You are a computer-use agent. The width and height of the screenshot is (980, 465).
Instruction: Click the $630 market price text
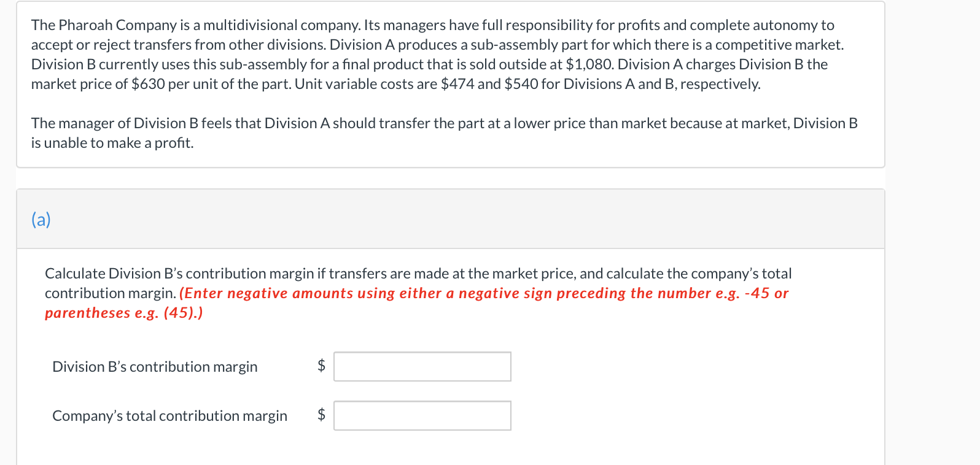pos(148,84)
